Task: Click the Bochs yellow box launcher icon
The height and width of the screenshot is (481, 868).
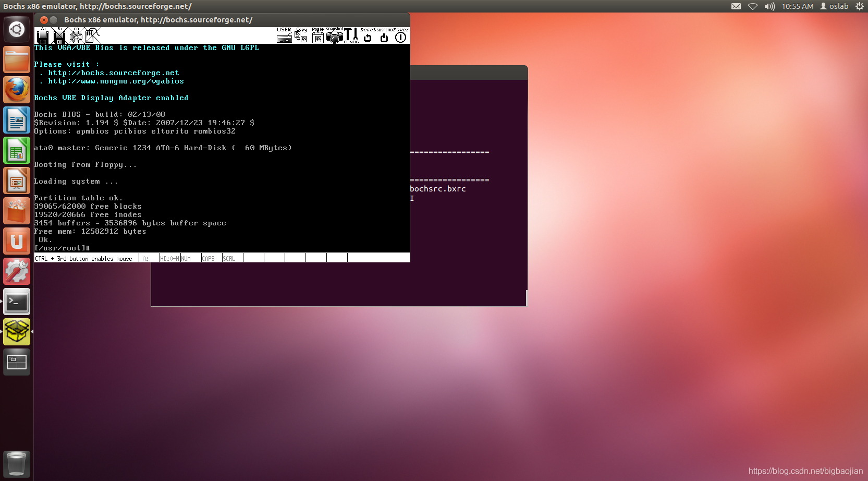Action: click(x=17, y=332)
